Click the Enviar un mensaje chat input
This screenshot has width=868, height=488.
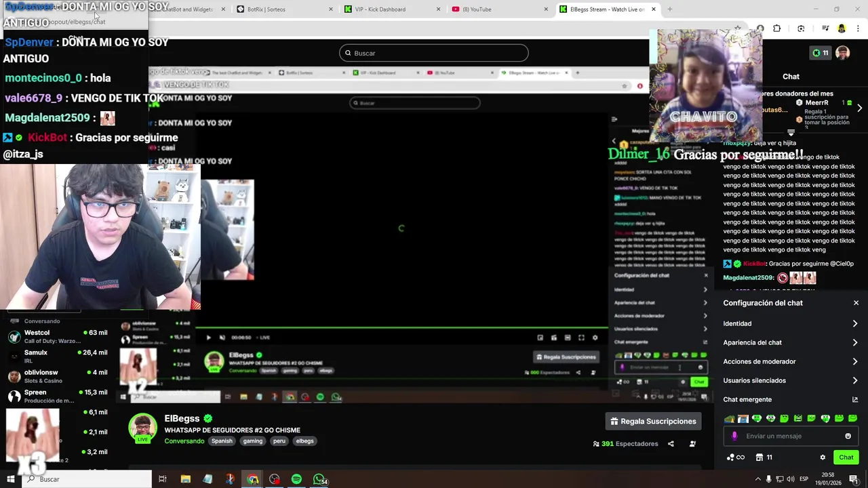point(791,436)
